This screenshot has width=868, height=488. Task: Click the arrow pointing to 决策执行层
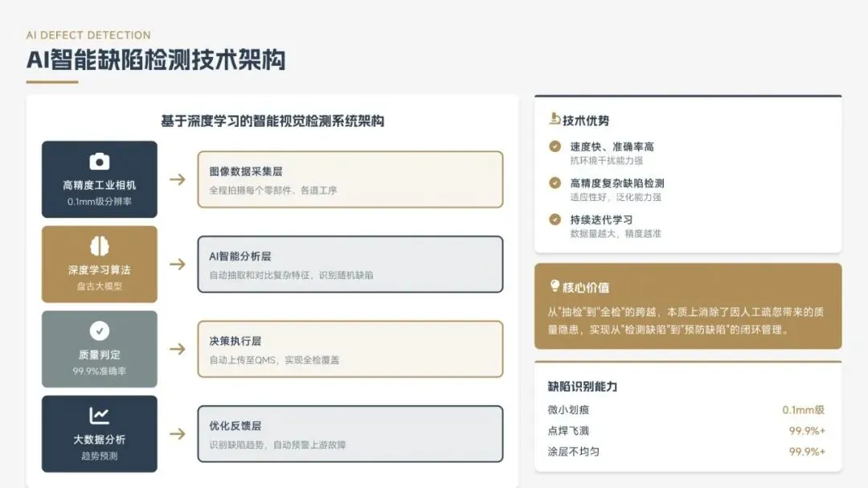tap(178, 349)
